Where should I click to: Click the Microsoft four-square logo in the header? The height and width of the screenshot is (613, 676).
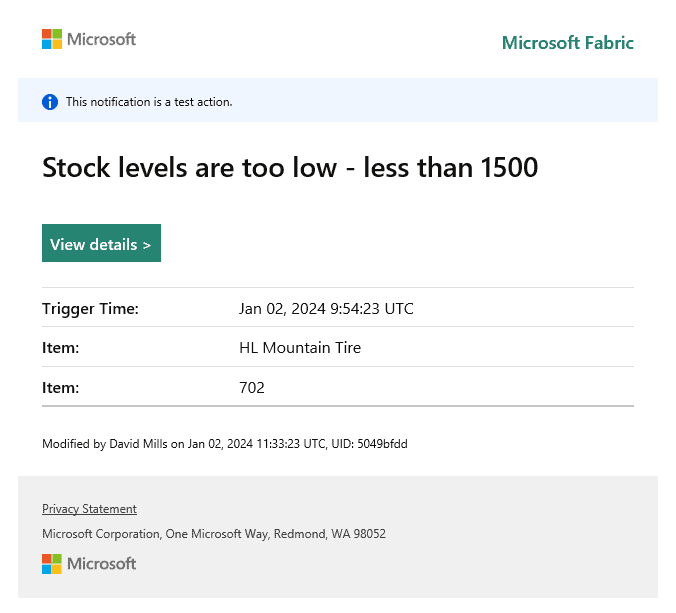[x=52, y=39]
